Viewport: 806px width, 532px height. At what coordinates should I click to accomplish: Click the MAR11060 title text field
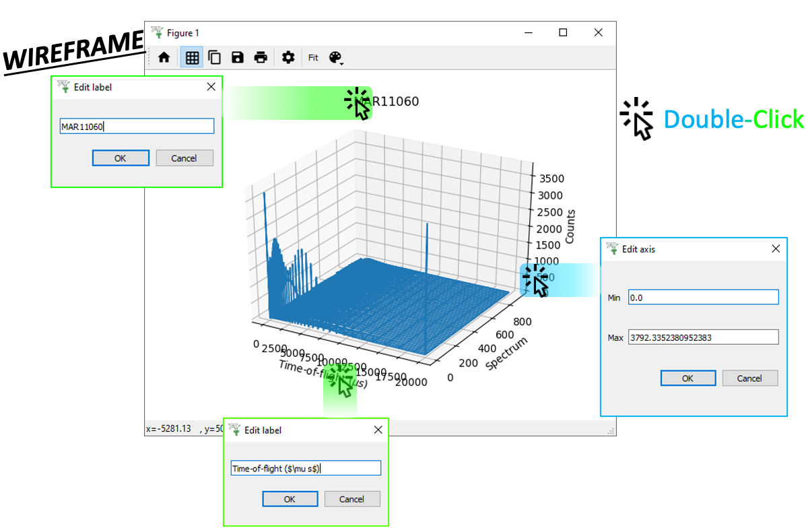pyautogui.click(x=137, y=127)
